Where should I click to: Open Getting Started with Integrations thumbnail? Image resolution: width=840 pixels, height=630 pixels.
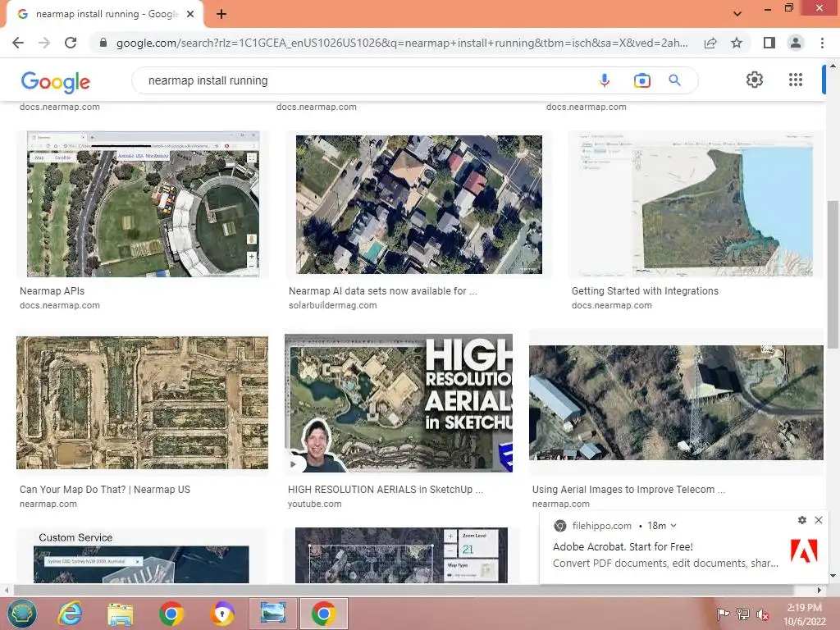(x=696, y=204)
